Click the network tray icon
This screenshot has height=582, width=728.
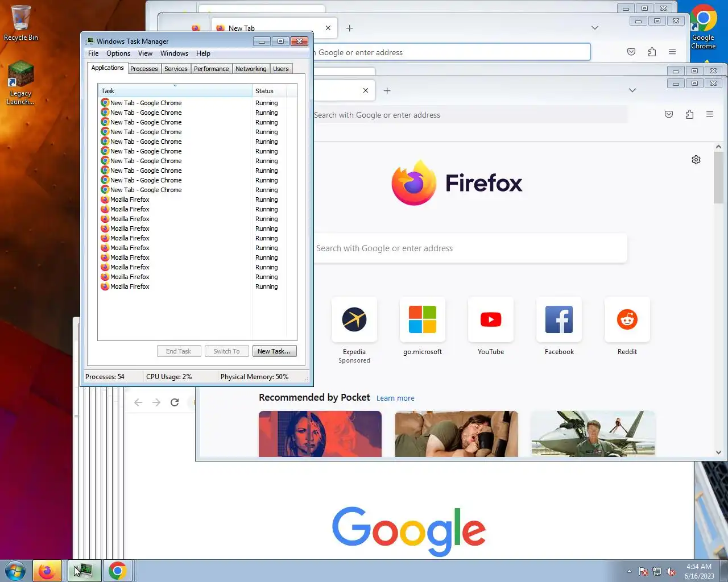coord(657,571)
